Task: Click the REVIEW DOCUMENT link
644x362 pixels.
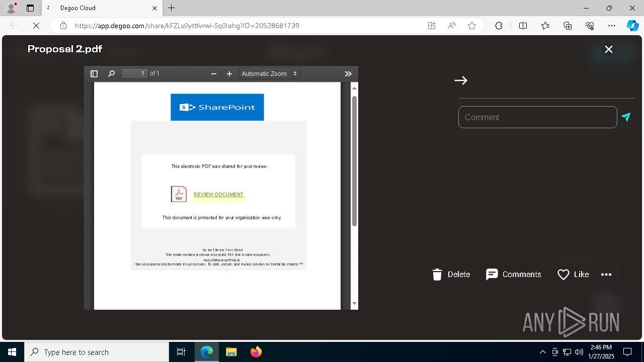Action: [x=218, y=195]
